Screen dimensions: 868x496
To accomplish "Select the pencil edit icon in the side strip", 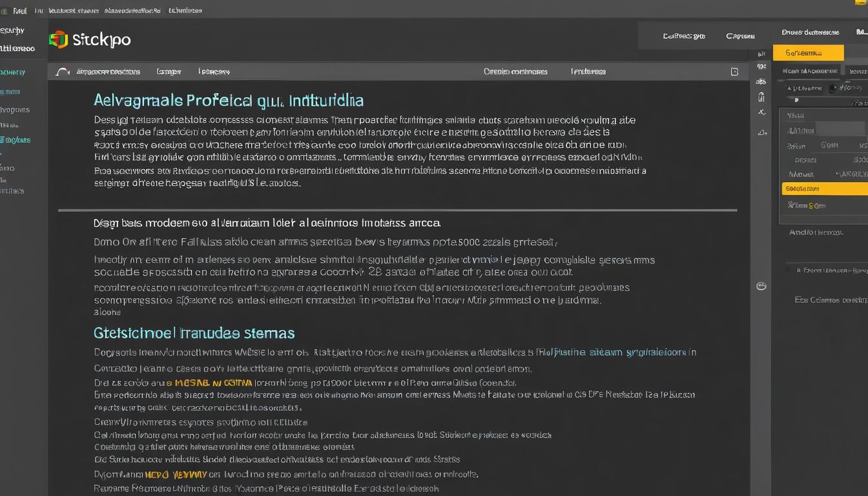I will [x=760, y=111].
